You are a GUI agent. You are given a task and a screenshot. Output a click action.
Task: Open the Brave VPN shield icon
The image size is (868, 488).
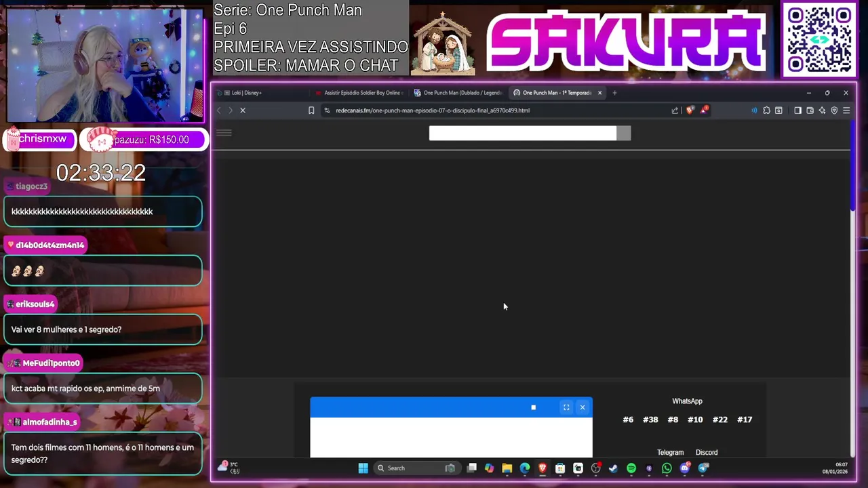tap(834, 110)
